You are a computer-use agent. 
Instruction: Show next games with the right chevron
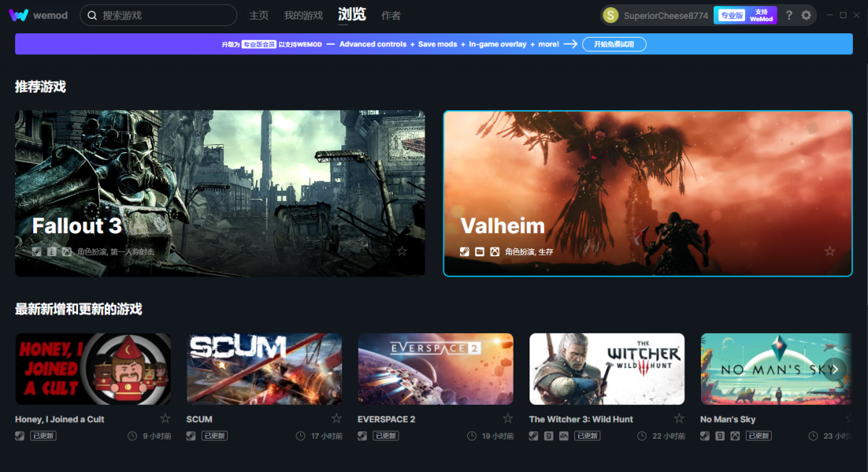pos(834,369)
